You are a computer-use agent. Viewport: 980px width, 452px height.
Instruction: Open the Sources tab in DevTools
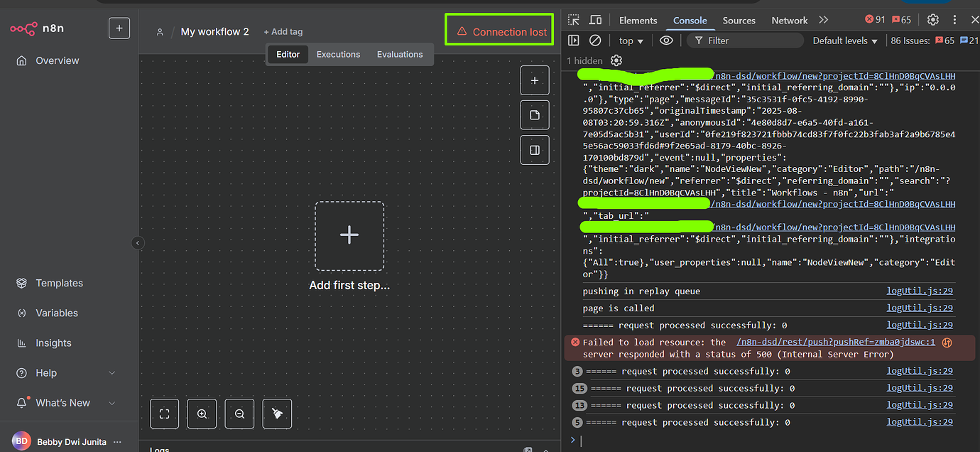[739, 21]
